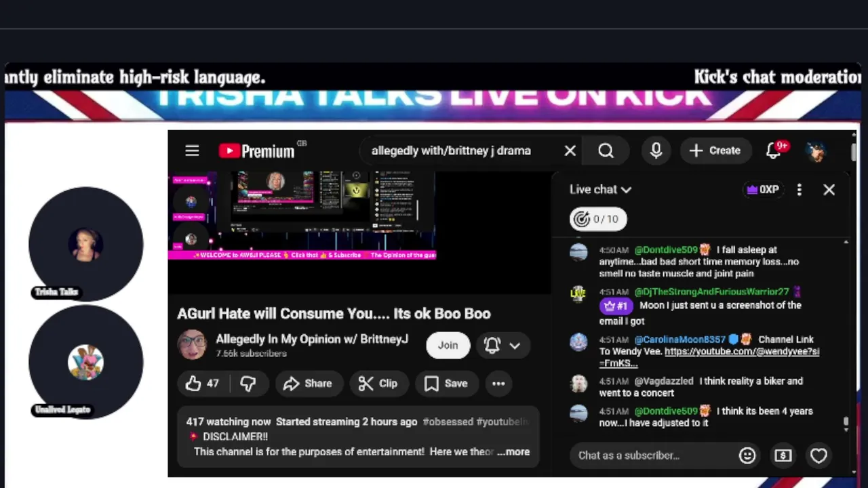This screenshot has height=488, width=868.
Task: Click the #youtube hashtag in description
Action: click(x=502, y=422)
